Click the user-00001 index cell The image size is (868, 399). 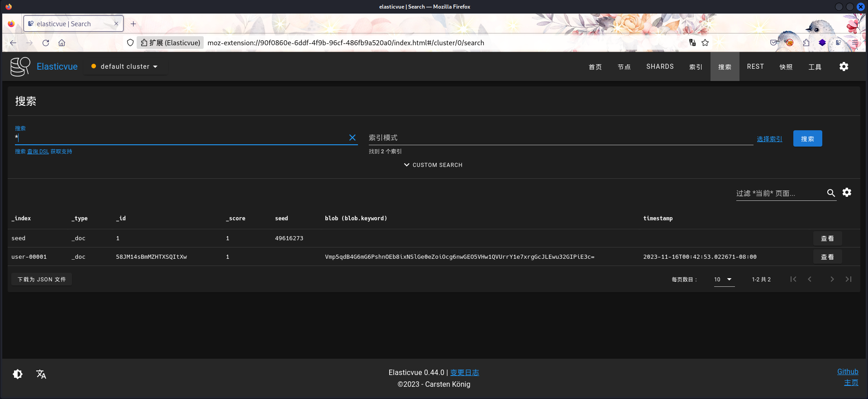point(29,257)
